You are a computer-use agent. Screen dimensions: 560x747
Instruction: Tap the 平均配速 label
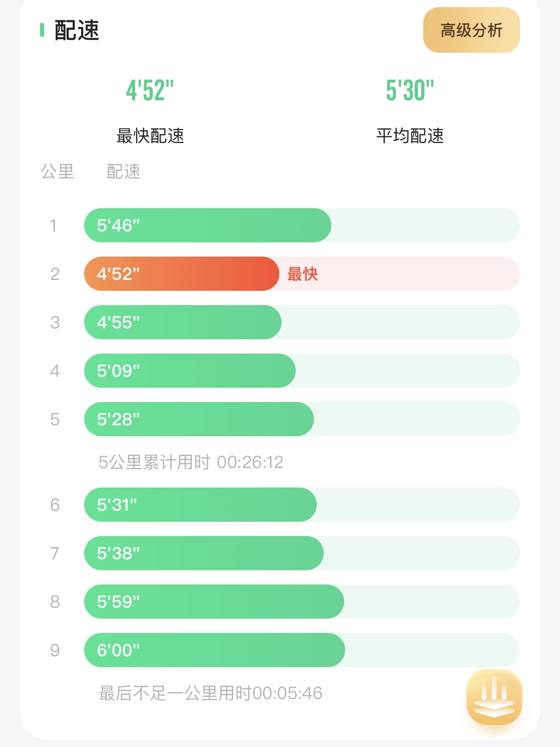(409, 136)
